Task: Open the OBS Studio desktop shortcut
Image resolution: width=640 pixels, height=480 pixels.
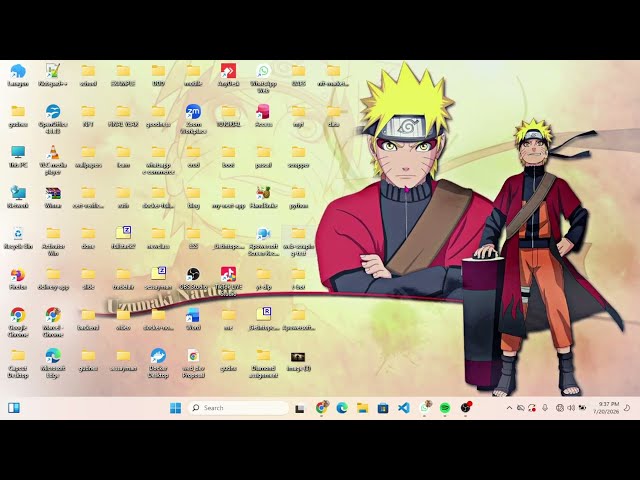Action: tap(193, 278)
